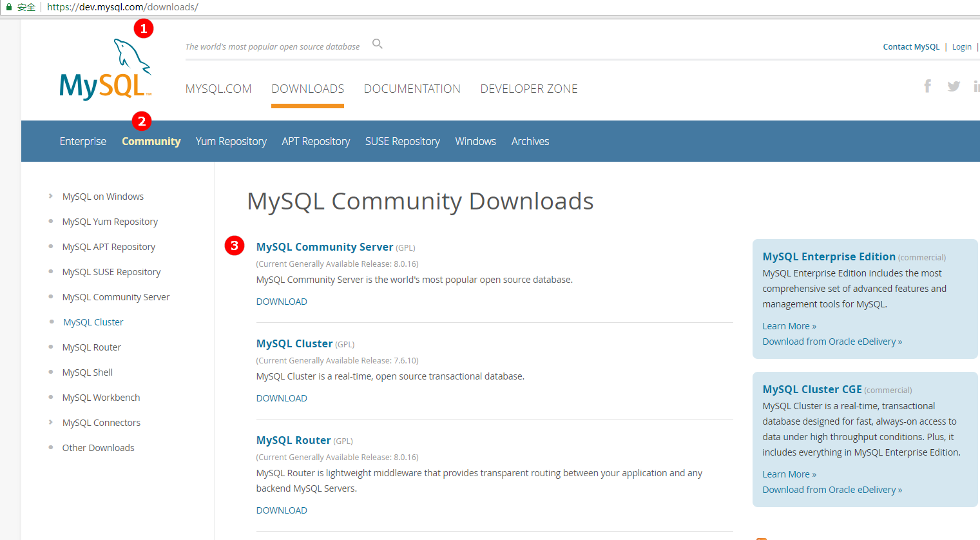The width and height of the screenshot is (980, 540).
Task: Select MySQL Workbench in the sidebar
Action: pos(101,397)
